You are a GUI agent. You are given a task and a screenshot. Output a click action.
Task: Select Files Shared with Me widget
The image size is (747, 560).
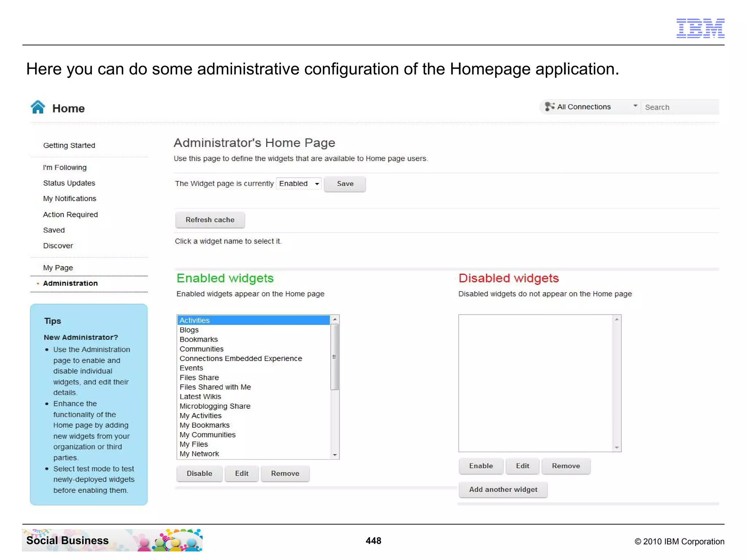pos(253,387)
